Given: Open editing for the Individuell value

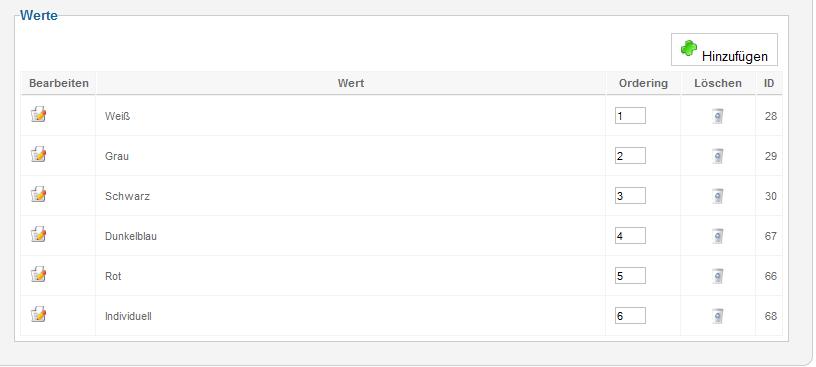Looking at the screenshot, I should tap(39, 314).
